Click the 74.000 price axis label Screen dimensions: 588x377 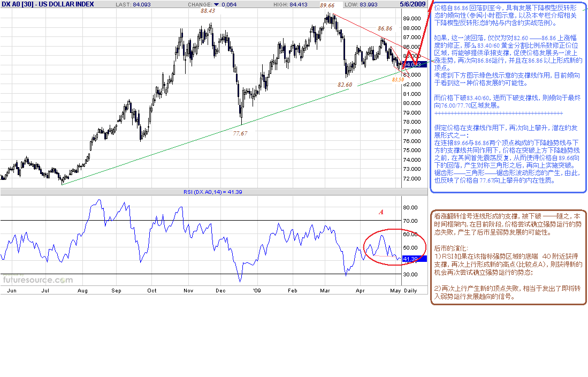pyautogui.click(x=412, y=160)
